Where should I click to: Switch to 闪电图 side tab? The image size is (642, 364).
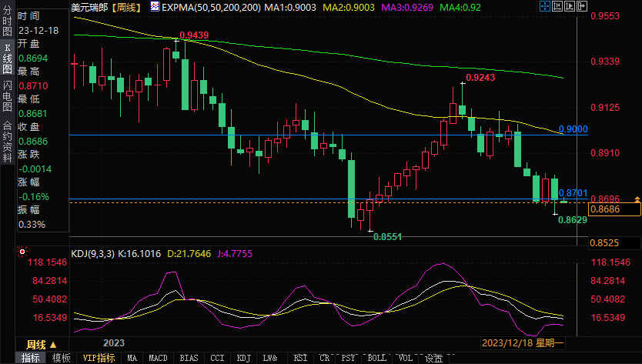point(7,95)
